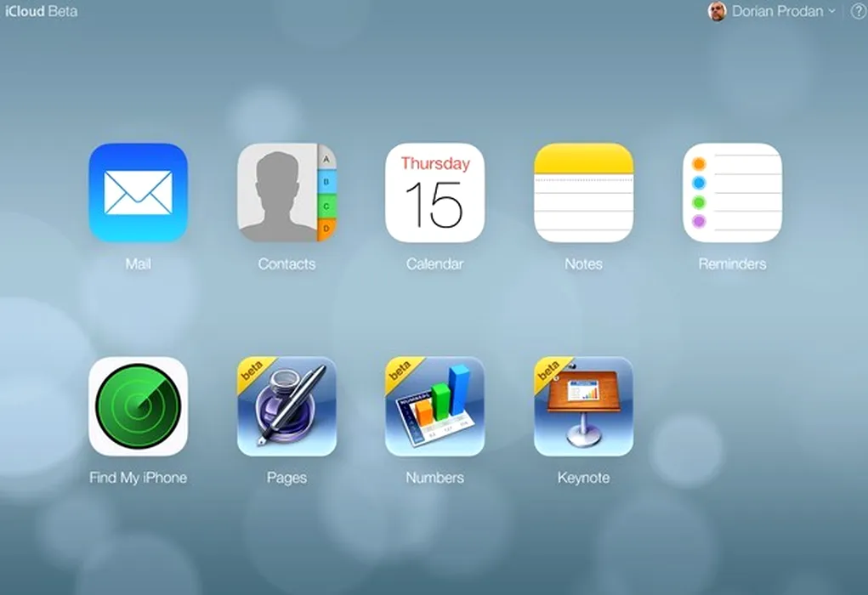Click the Mail text label
The height and width of the screenshot is (595, 868).
coord(138,264)
